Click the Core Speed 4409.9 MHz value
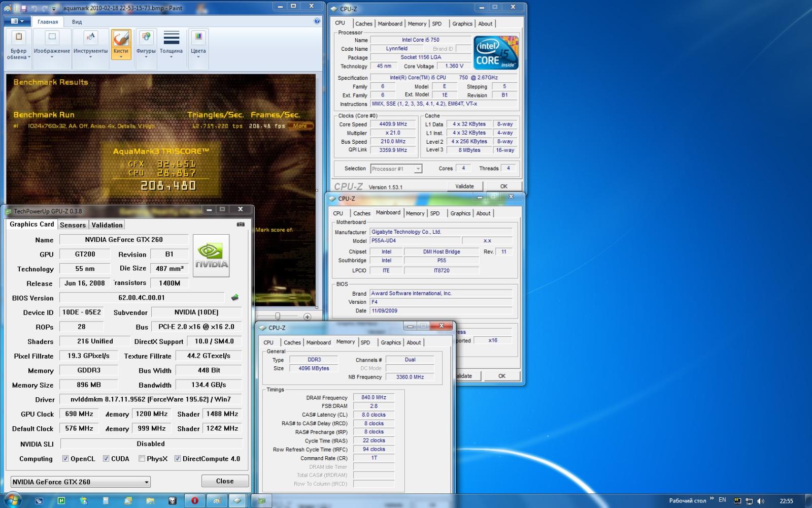812x508 pixels. (x=393, y=124)
